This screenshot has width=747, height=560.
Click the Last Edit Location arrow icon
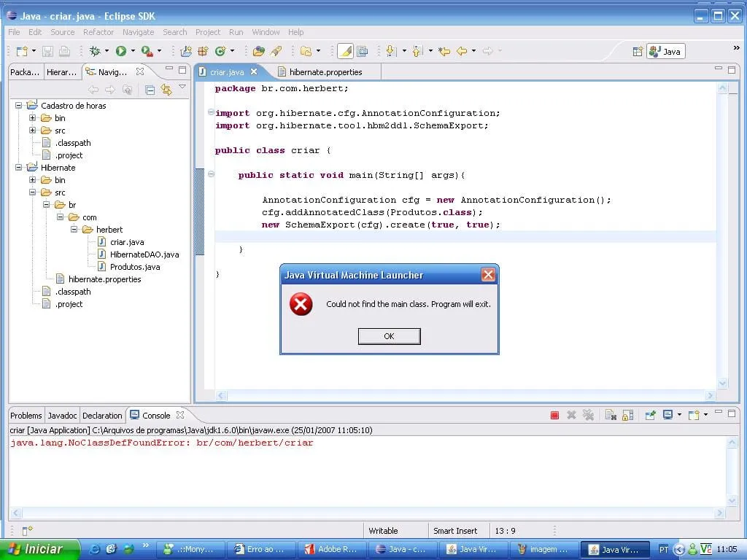pyautogui.click(x=444, y=51)
